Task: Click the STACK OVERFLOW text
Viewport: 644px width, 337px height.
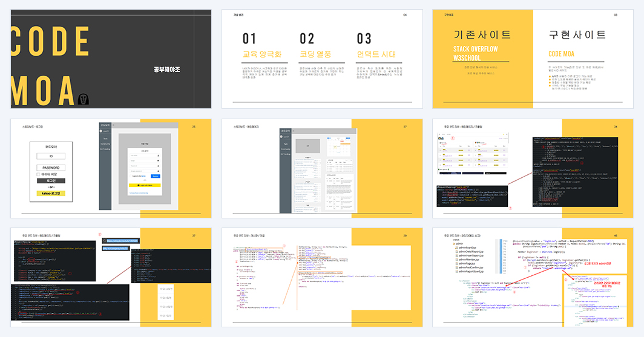Action: pos(476,49)
